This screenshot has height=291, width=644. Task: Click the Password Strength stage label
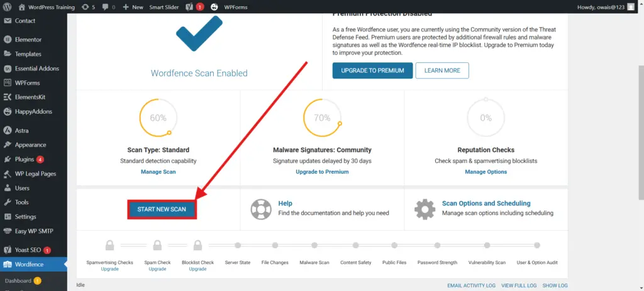click(x=437, y=263)
